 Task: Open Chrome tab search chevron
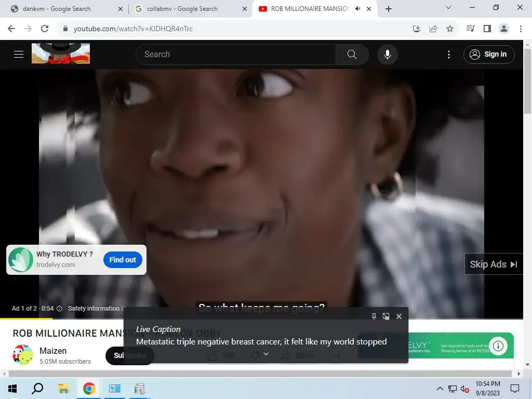(x=448, y=7)
